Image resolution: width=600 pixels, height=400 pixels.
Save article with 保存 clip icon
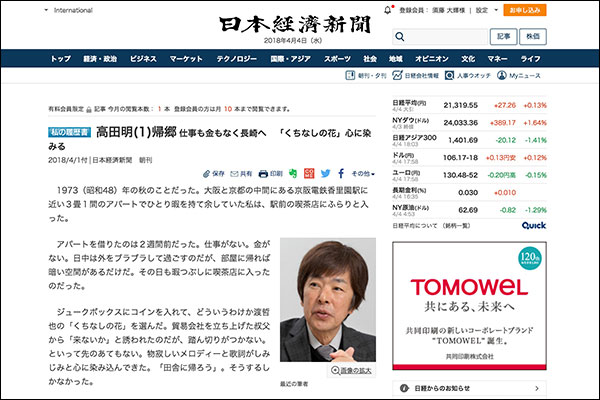[215, 173]
